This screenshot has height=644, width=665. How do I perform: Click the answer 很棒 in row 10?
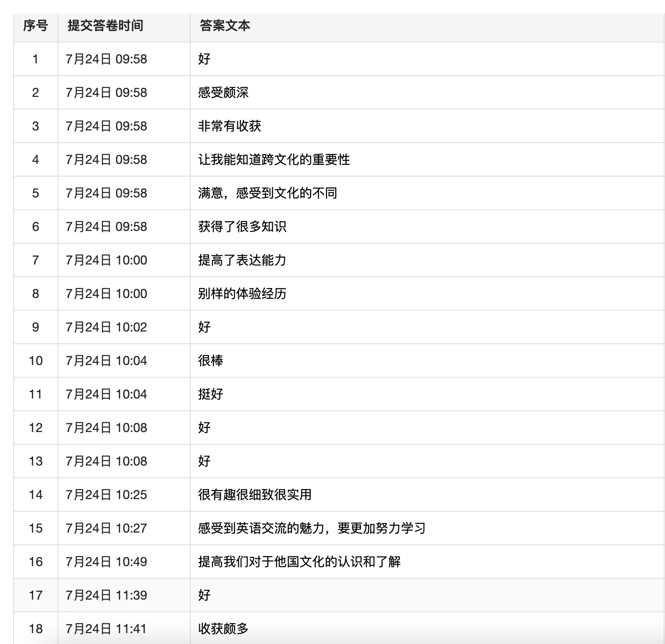pos(211,361)
